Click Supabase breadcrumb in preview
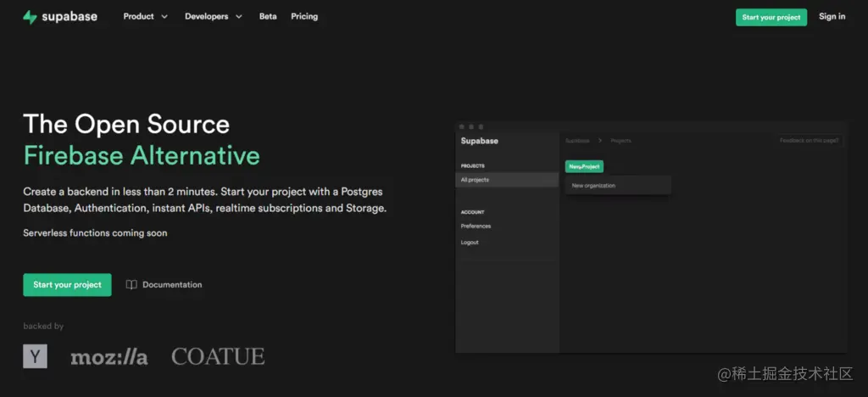This screenshot has width=868, height=397. point(577,141)
